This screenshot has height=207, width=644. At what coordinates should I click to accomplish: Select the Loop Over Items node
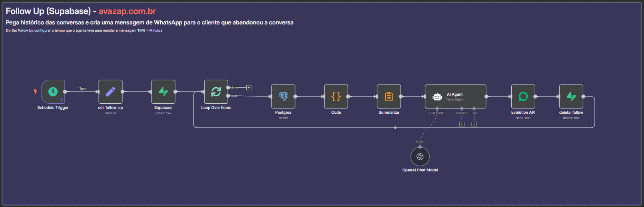pos(216,92)
